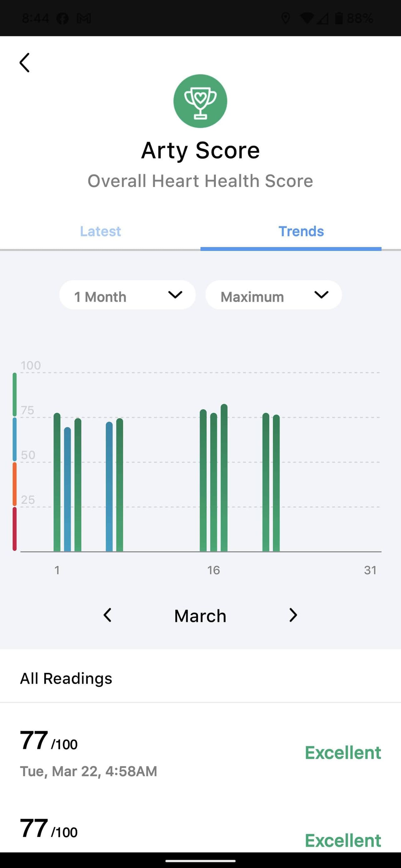Select the Trends tab
The height and width of the screenshot is (868, 401).
pos(301,232)
